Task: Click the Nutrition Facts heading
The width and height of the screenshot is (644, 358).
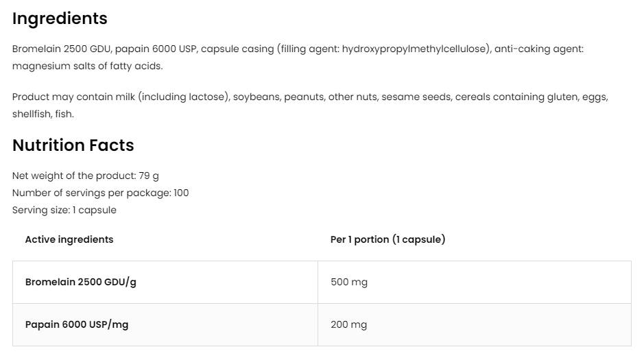Action: [x=73, y=145]
